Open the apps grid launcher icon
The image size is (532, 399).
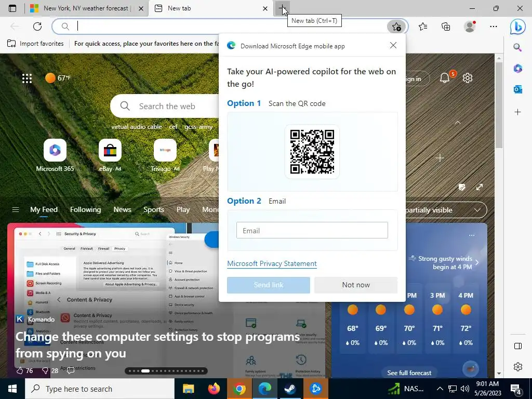tap(27, 78)
